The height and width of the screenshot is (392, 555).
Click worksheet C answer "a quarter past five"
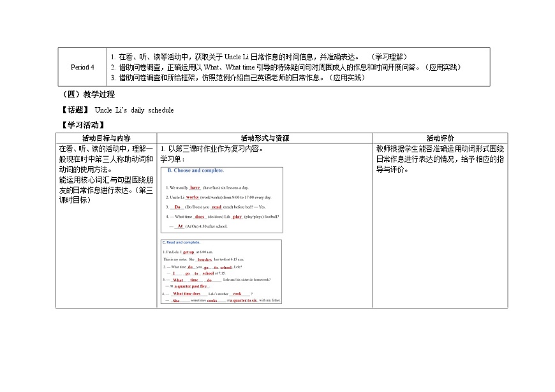(x=191, y=286)
